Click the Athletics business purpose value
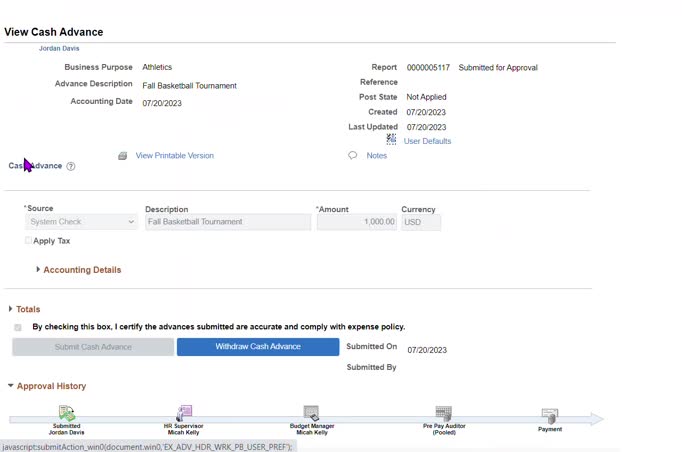 [x=157, y=67]
